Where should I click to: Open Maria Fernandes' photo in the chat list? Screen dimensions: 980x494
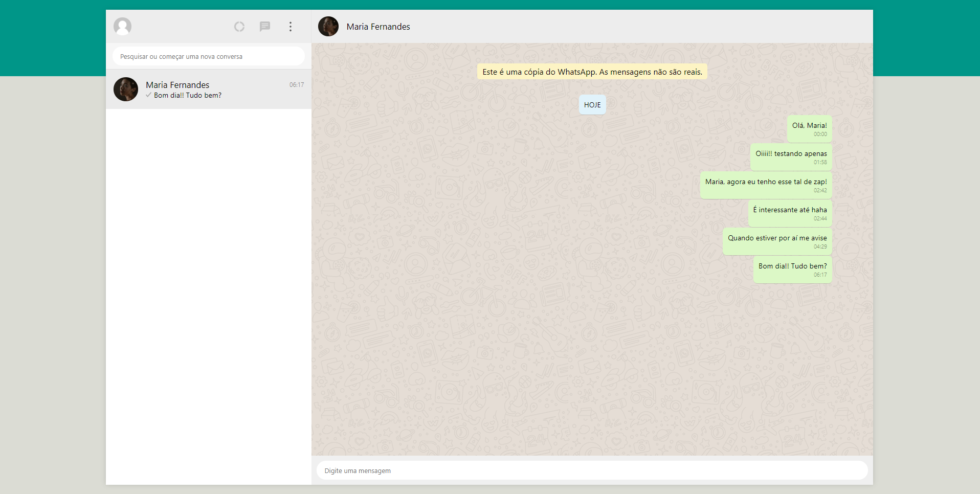[125, 89]
